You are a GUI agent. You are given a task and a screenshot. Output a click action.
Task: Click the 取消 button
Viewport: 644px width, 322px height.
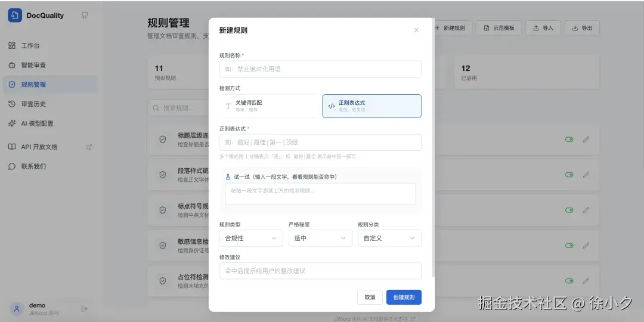pyautogui.click(x=370, y=298)
